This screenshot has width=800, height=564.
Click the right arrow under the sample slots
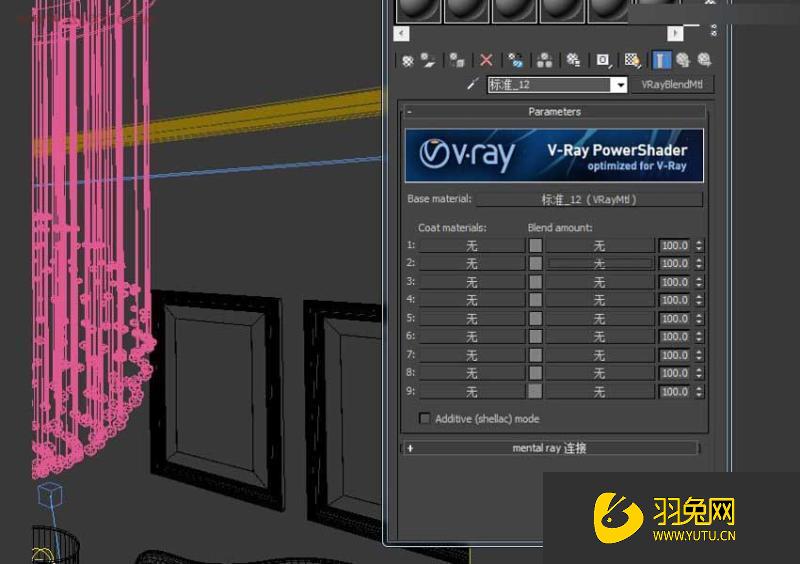[x=675, y=34]
